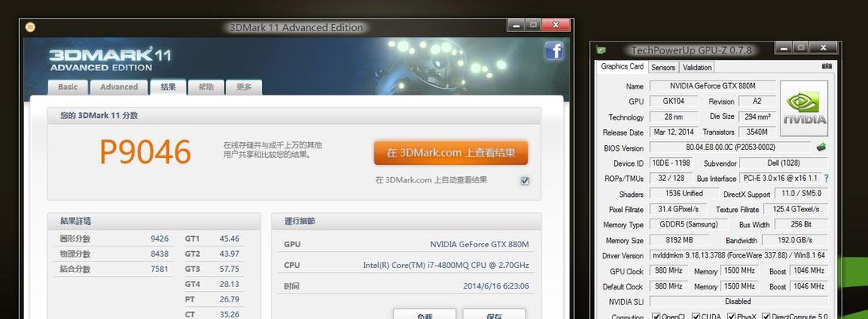Viewport: 868px width, 319px height.
Task: Click the 时间 value 2014/6/16 6:23:06
Action: point(496,286)
